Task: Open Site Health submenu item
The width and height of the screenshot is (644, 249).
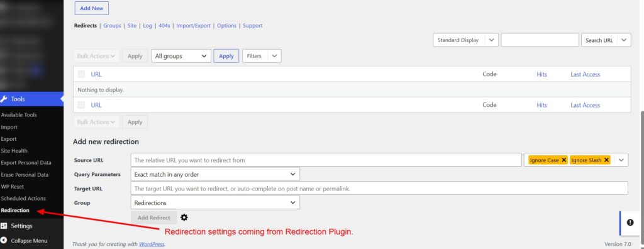Action: pos(14,151)
